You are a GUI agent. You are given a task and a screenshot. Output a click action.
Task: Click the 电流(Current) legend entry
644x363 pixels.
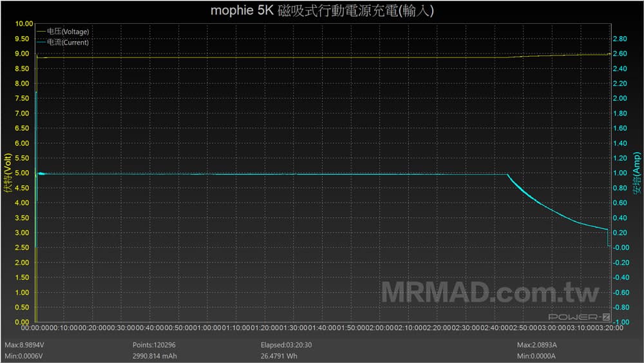point(63,42)
